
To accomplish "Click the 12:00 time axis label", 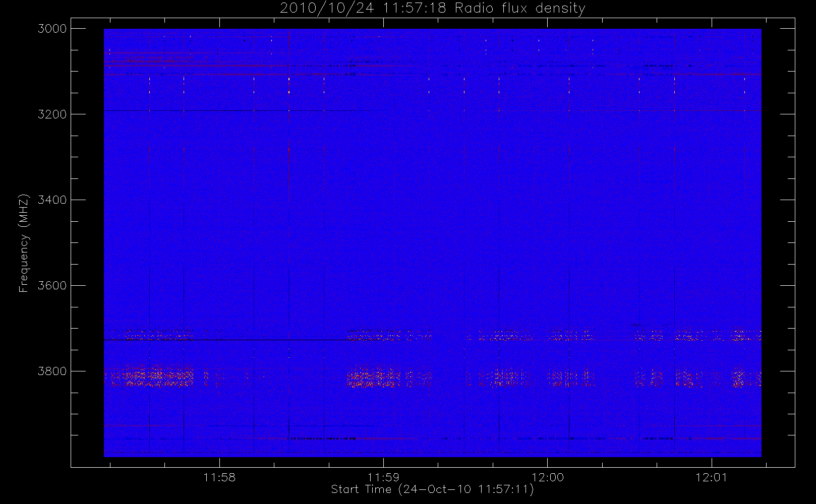I will (x=547, y=477).
